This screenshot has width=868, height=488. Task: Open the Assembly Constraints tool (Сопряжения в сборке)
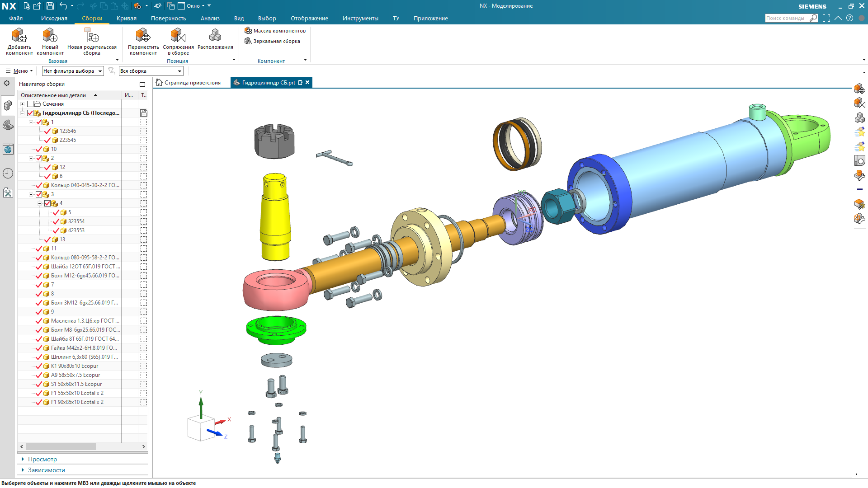tap(178, 36)
